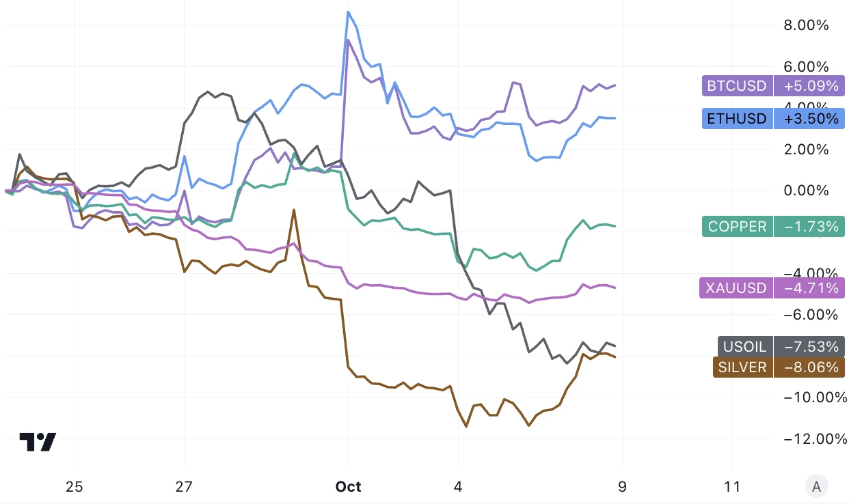This screenshot has width=849, height=504.
Task: Click the 11 date tick on time axis
Action: click(x=732, y=487)
